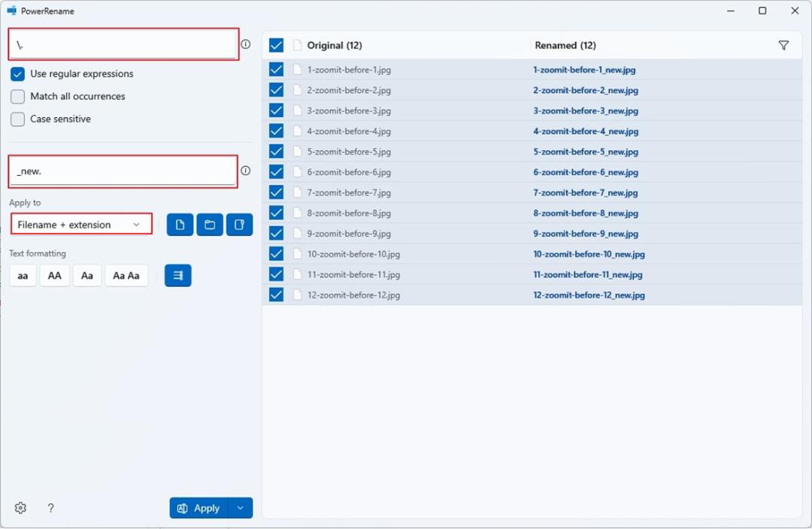Select the 6-zoomit-before-6.jpg file name
The image size is (812, 529).
click(349, 172)
